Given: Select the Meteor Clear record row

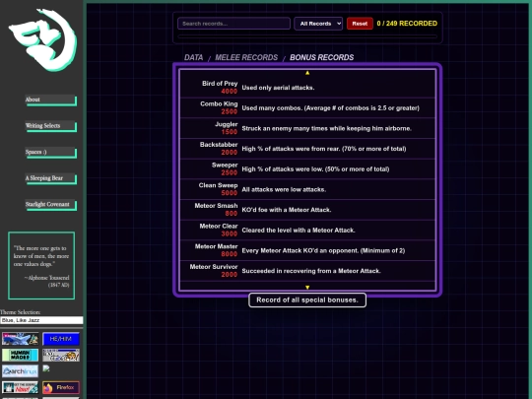Looking at the screenshot, I should click(307, 230).
